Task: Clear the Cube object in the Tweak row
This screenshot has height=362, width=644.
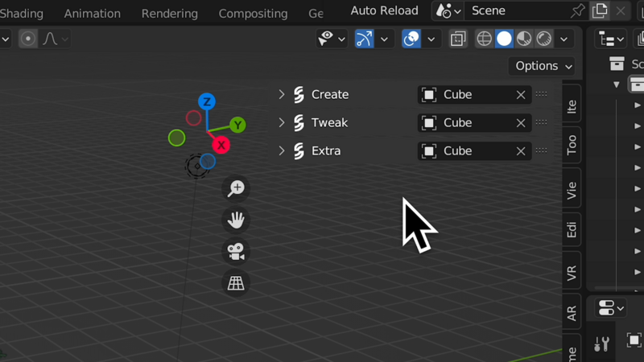Action: point(521,123)
